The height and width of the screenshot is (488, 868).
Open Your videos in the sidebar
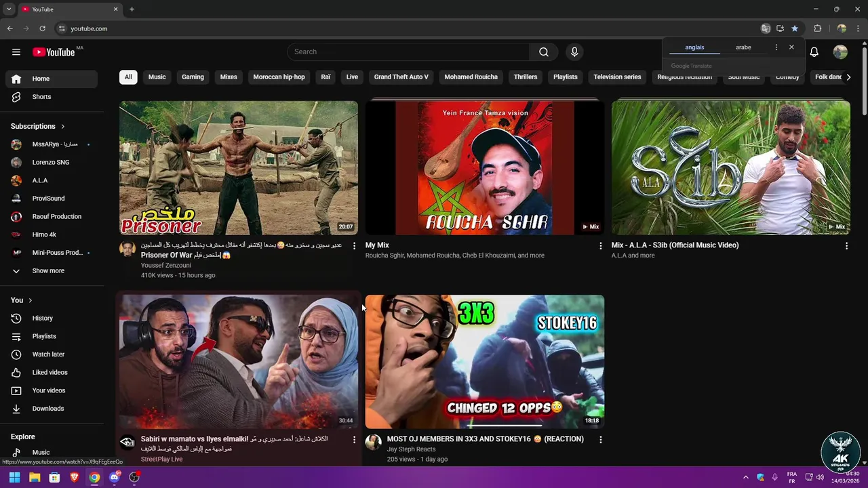coord(52,390)
